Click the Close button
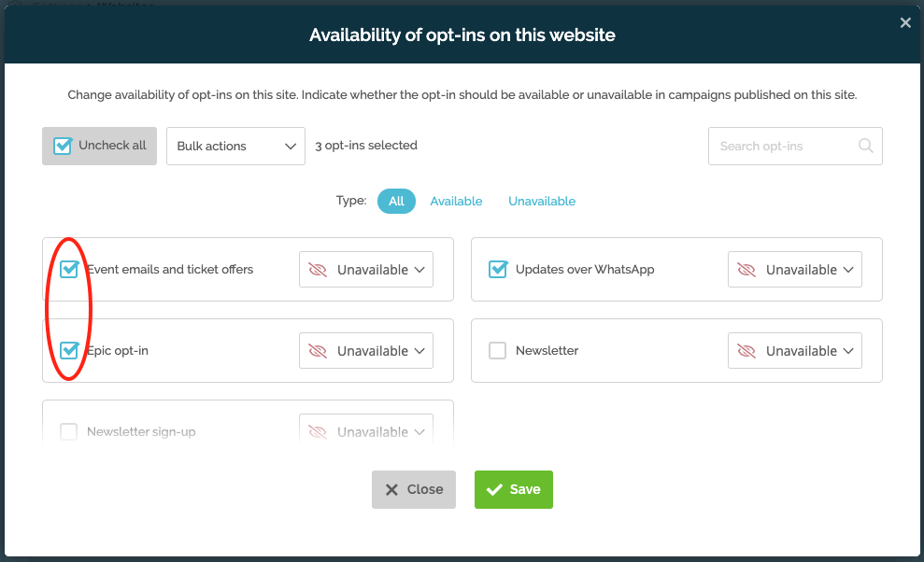The image size is (924, 562). pyautogui.click(x=414, y=489)
